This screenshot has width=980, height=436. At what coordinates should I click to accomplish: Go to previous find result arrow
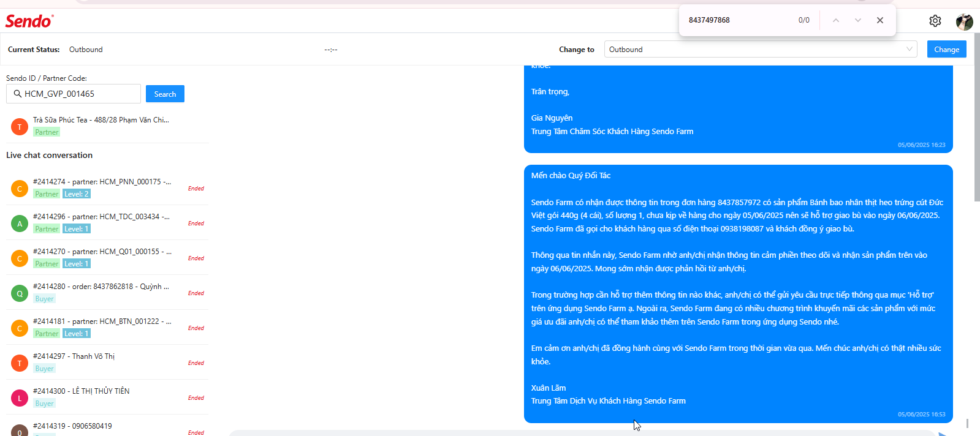(836, 20)
